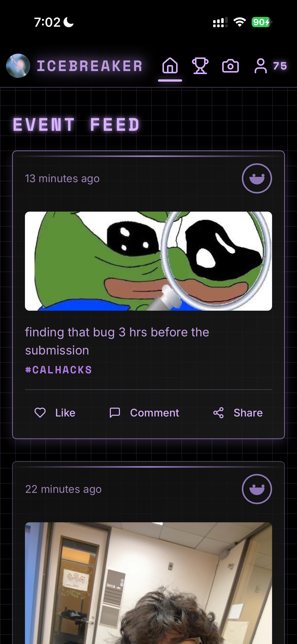Open the hallway photo in second post
Screen dimensions: 297x644
click(148, 583)
